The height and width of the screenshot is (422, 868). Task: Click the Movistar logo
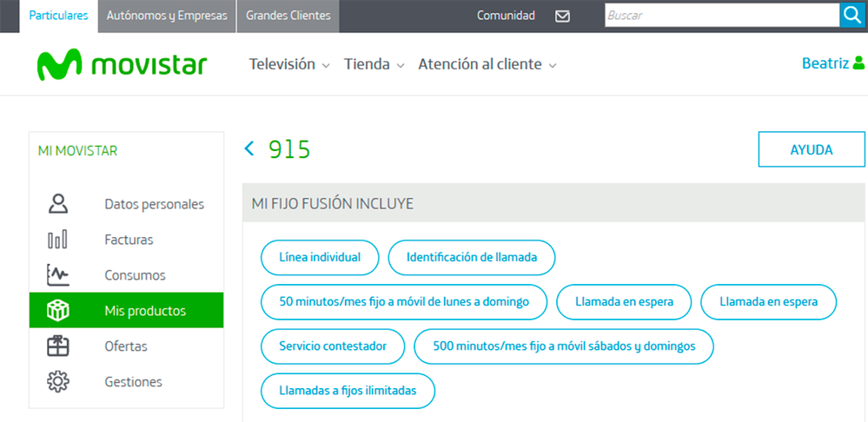click(122, 65)
